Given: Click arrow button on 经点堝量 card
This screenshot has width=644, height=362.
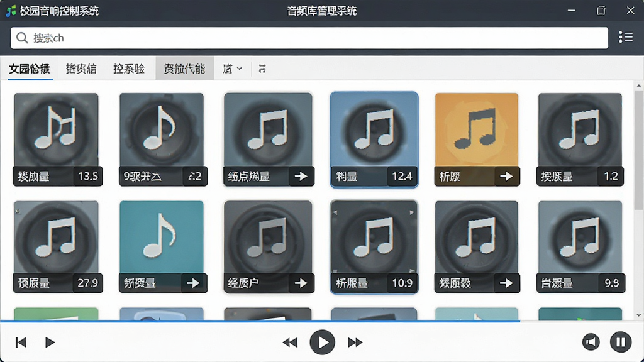Looking at the screenshot, I should (301, 177).
